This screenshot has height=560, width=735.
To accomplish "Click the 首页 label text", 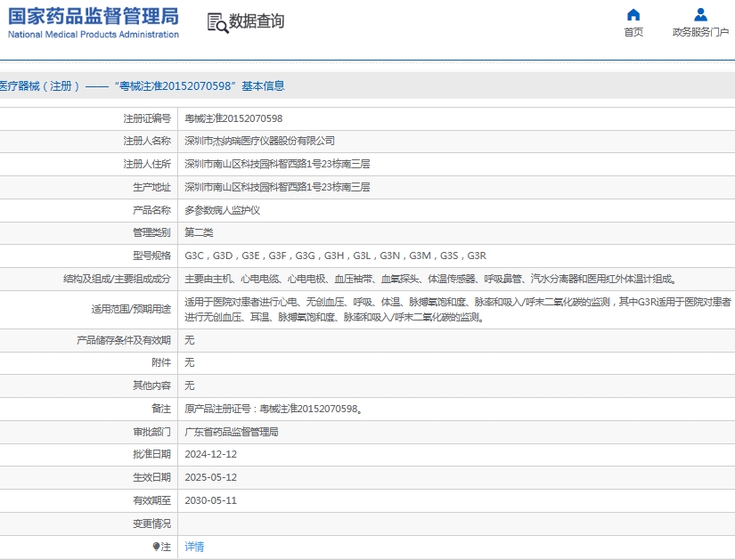I will click(x=633, y=32).
